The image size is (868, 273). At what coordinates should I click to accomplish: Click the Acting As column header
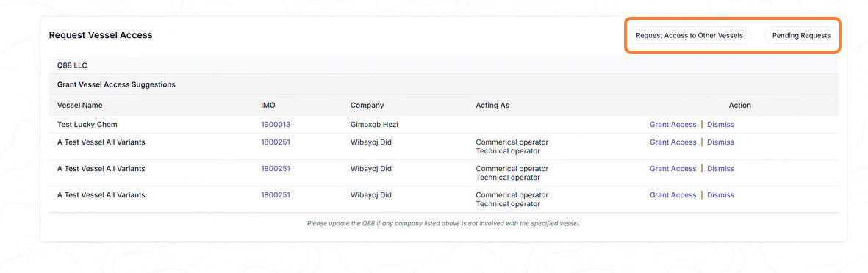[x=492, y=105]
